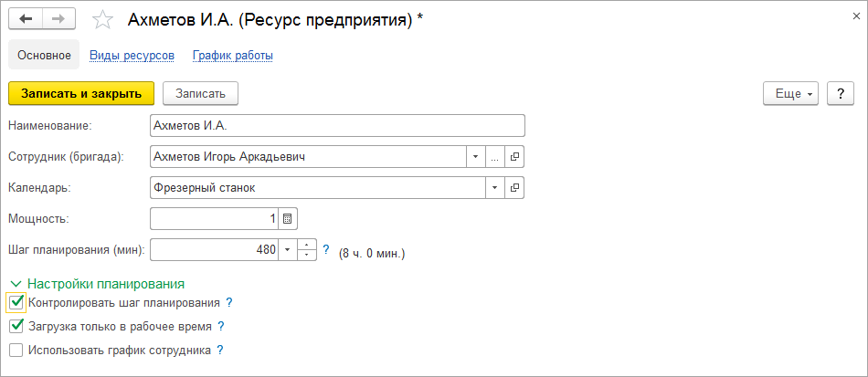Collapse the Настройки планирования section
The image size is (868, 377).
pyautogui.click(x=16, y=284)
